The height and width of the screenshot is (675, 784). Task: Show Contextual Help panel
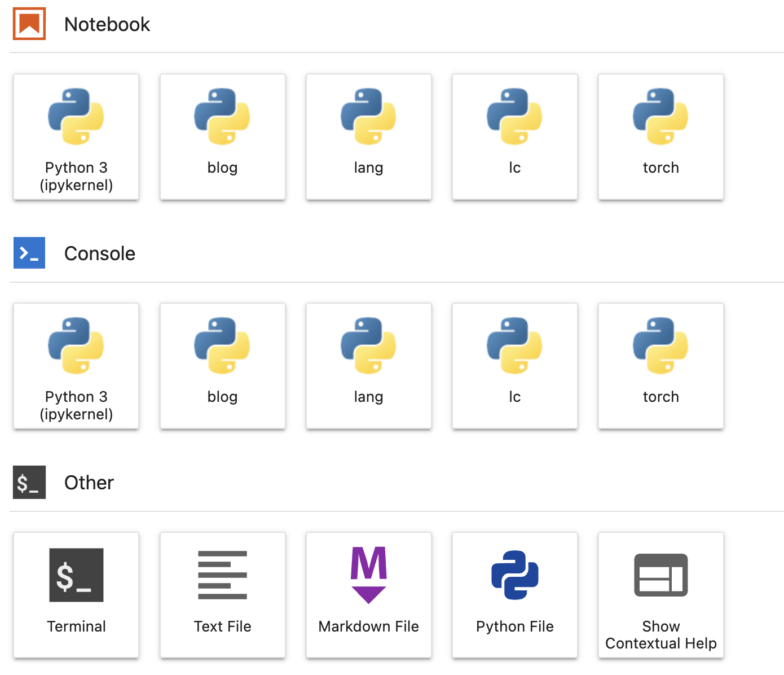coord(660,595)
